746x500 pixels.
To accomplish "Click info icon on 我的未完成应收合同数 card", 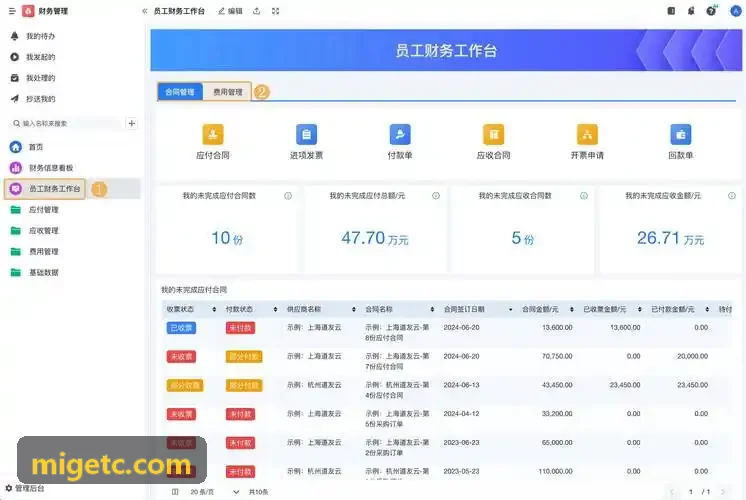I will (584, 196).
